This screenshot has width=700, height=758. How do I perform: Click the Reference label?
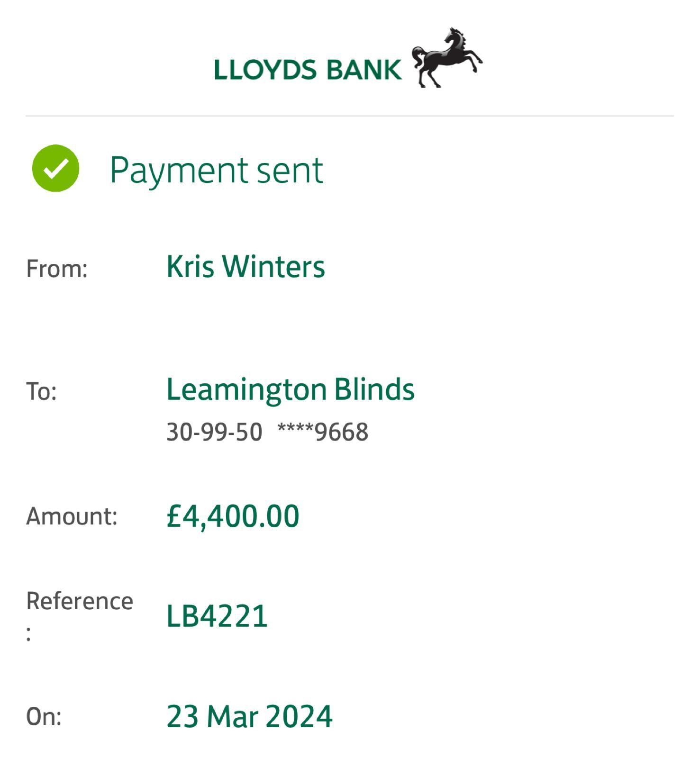(x=80, y=601)
